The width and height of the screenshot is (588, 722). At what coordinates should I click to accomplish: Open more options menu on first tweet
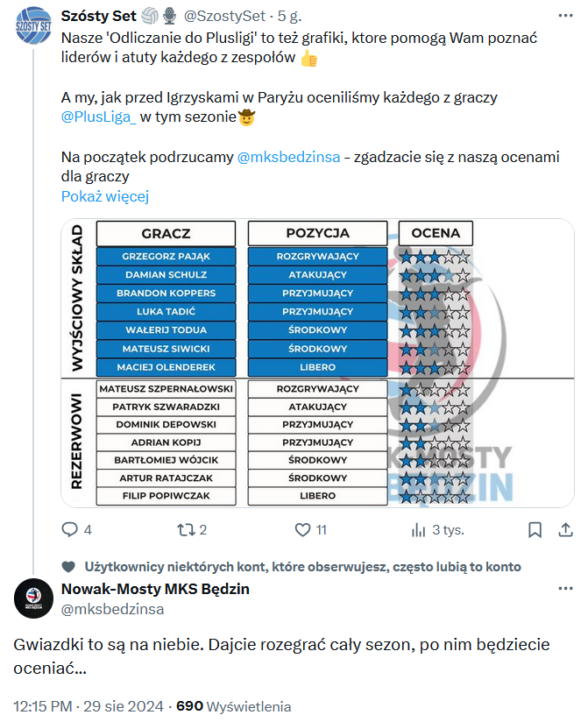tap(560, 17)
